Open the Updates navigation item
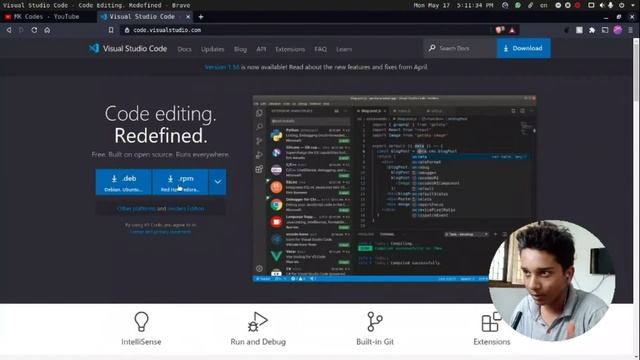 pyautogui.click(x=212, y=49)
